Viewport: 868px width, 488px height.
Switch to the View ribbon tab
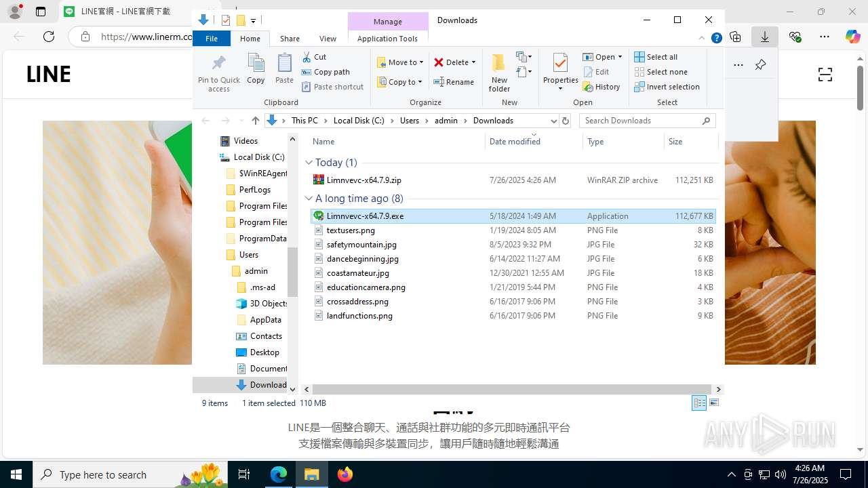coord(328,39)
